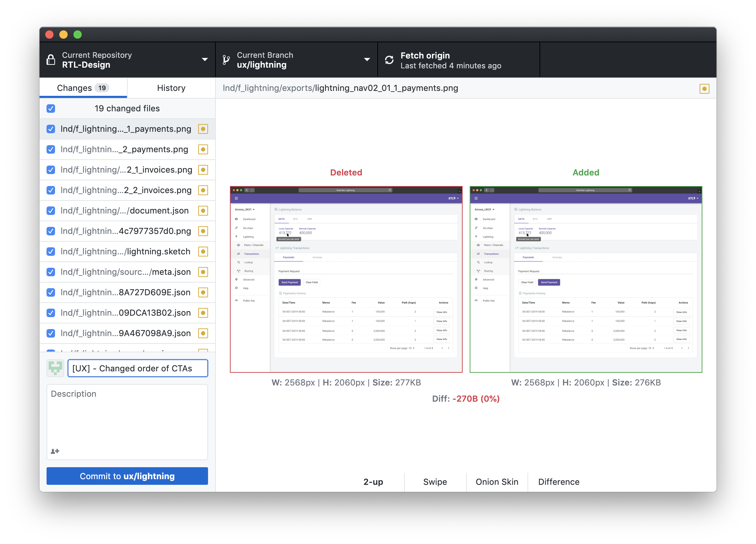Click the green zoom window button
Viewport: 756px width, 544px height.
point(78,35)
